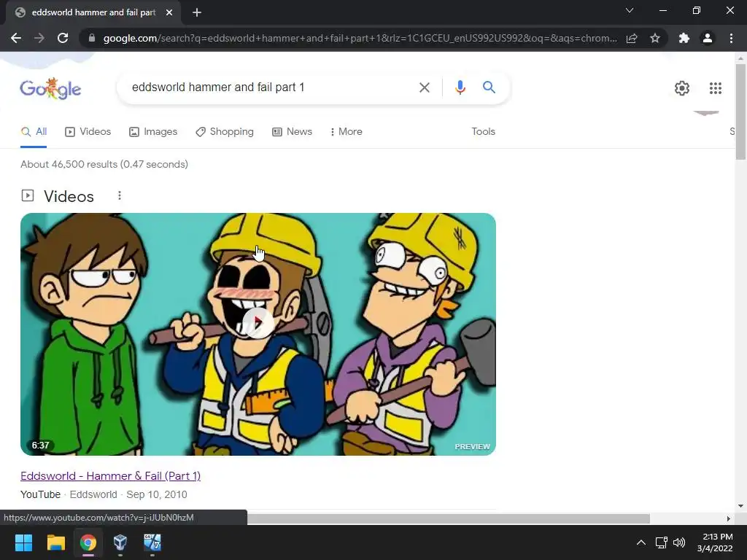Screen dimensions: 747x560
Task: Open Chrome's three-dot menu
Action: click(x=731, y=38)
